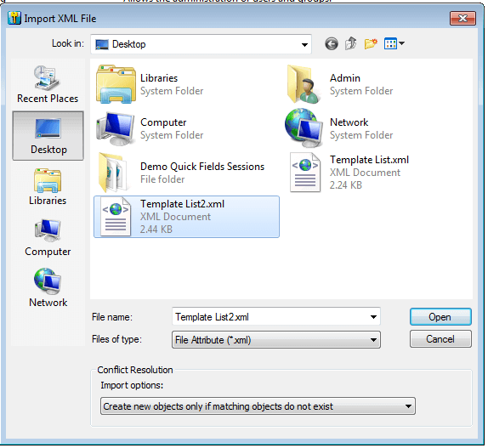Select Libraries in the places sidebar
Image resolution: width=488 pixels, height=448 pixels.
click(48, 187)
